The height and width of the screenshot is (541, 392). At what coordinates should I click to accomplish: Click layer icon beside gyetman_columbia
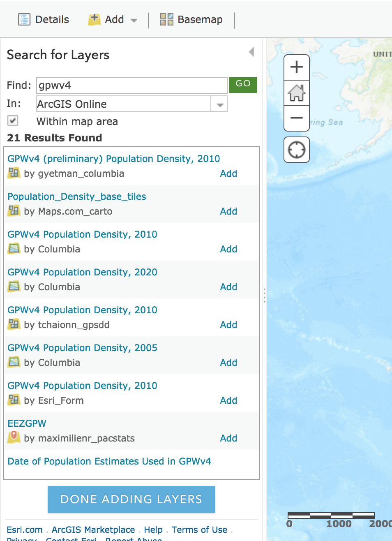click(14, 173)
